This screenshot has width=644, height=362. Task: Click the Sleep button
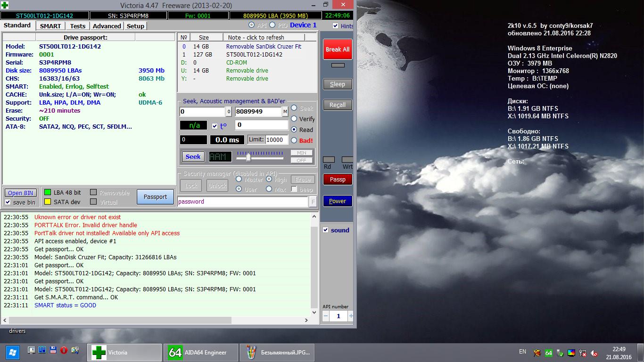[338, 84]
